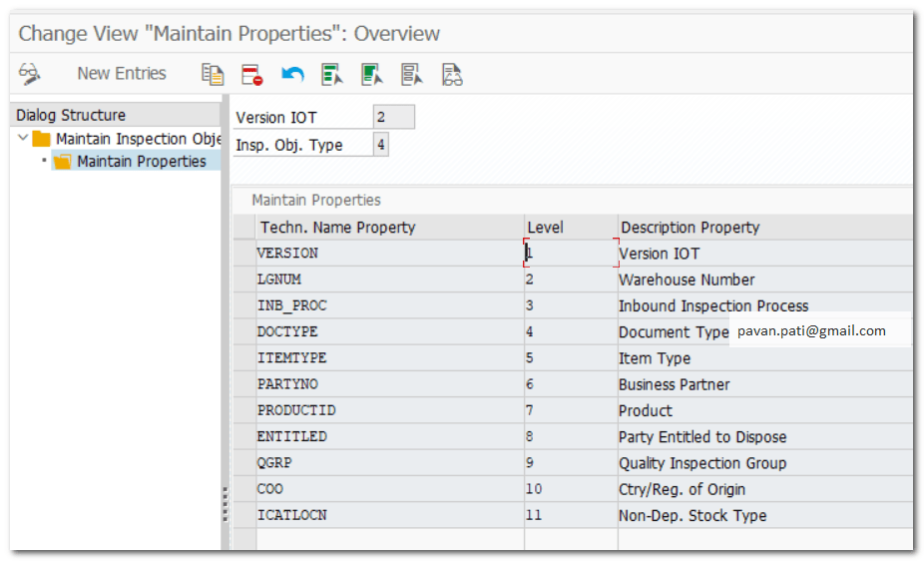The height and width of the screenshot is (561, 924).
Task: Collapse the Maintain Inspection Object tree node
Action: [x=23, y=139]
